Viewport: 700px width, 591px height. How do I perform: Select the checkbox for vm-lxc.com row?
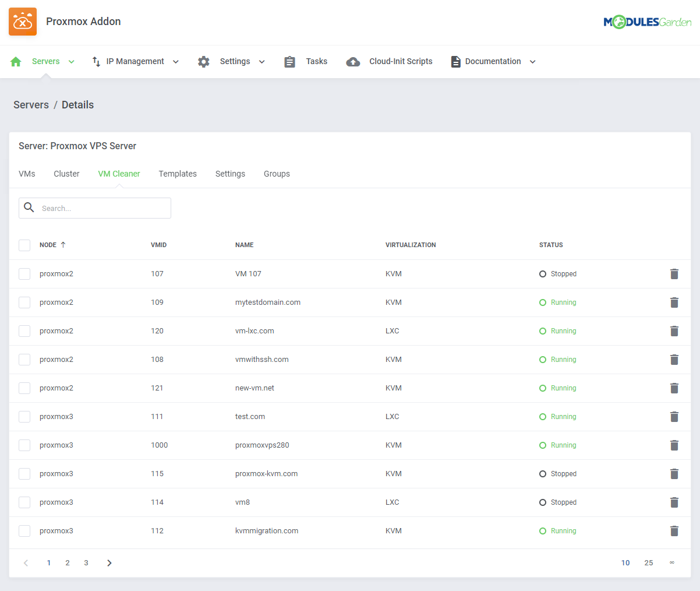click(24, 331)
